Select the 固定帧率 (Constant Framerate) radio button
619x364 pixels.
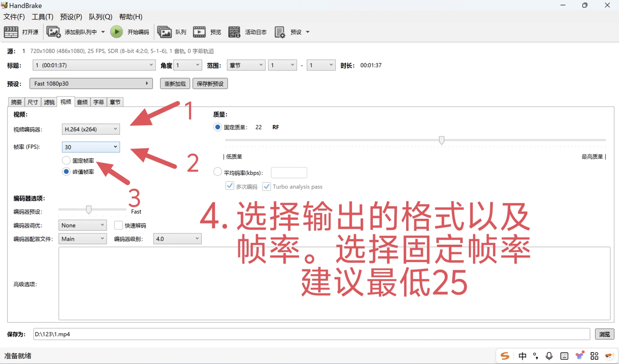[x=66, y=160]
